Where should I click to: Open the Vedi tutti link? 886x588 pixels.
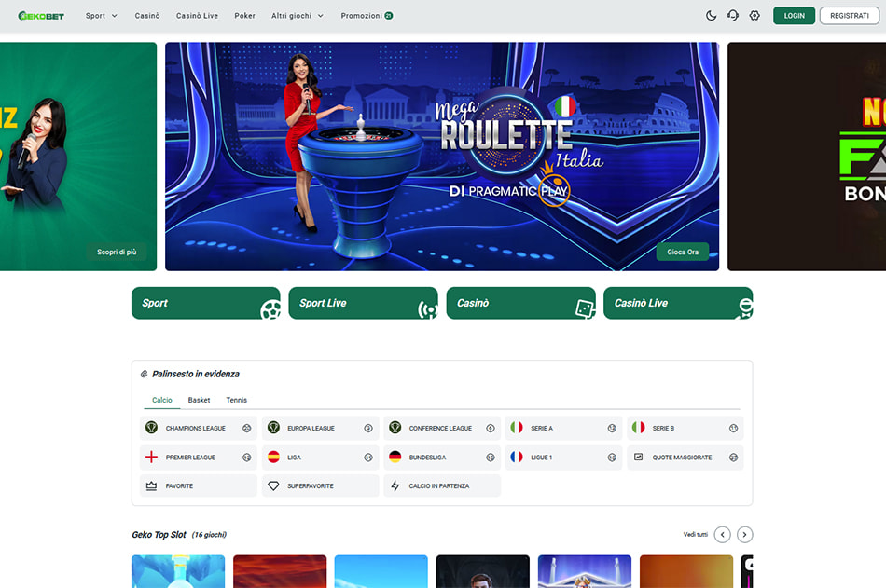pos(695,534)
